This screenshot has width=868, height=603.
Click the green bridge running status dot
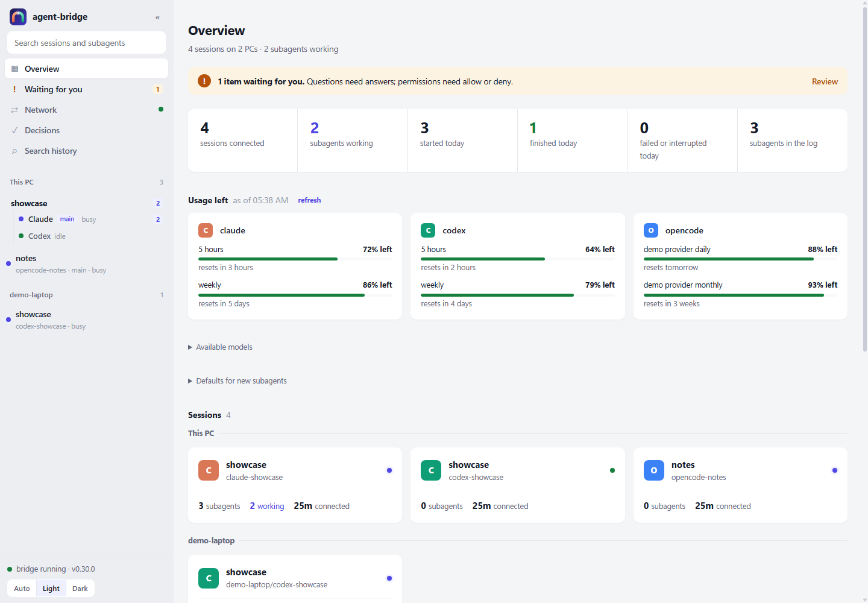[10, 569]
